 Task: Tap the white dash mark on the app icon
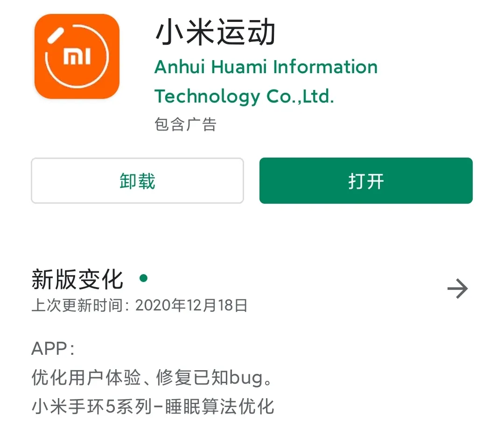coord(56,35)
